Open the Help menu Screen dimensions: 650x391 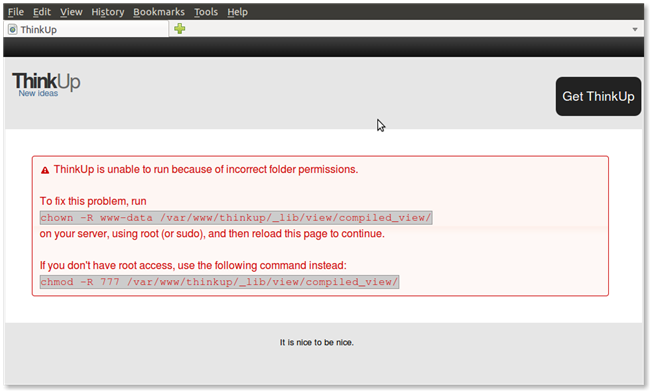pyautogui.click(x=237, y=12)
